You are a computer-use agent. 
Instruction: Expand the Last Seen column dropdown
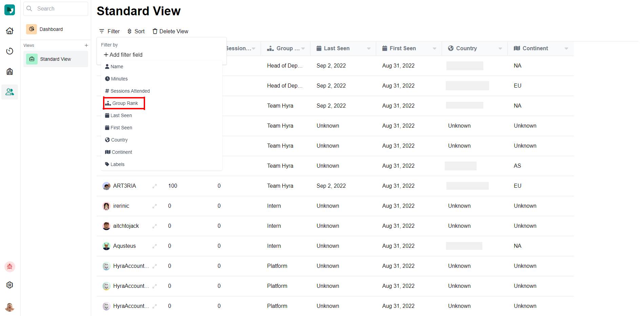tap(369, 49)
